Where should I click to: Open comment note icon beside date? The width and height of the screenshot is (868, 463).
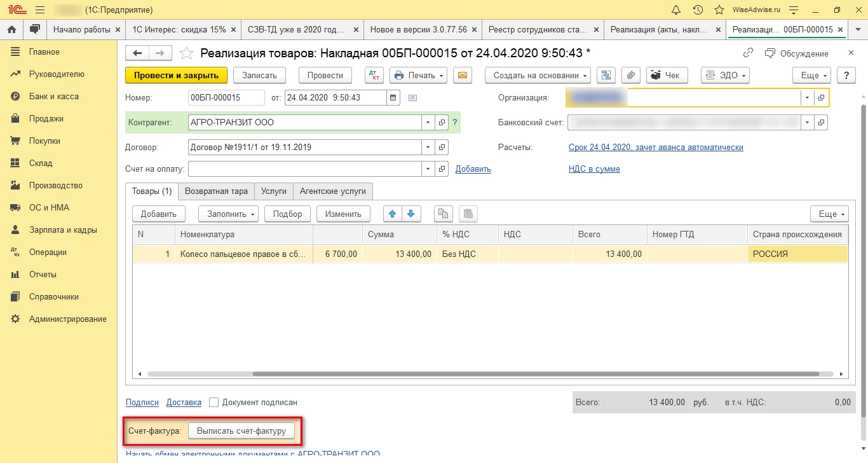[x=412, y=97]
